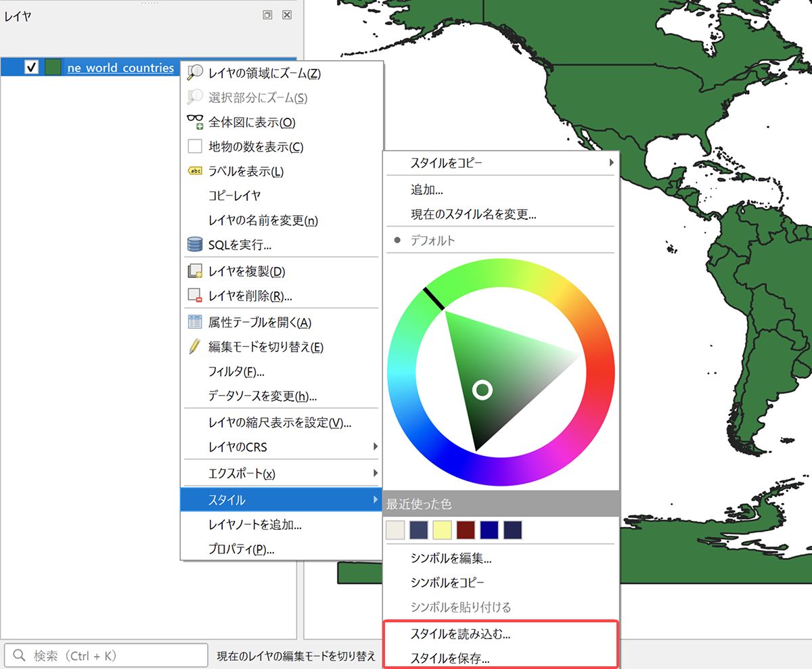Viewport: 812px width, 669px height.
Task: Click シンボルを編集 in style submenu
Action: [x=451, y=558]
